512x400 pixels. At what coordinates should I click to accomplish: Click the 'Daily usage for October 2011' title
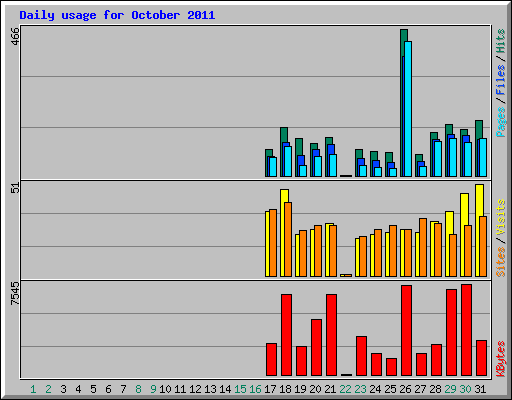point(117,15)
